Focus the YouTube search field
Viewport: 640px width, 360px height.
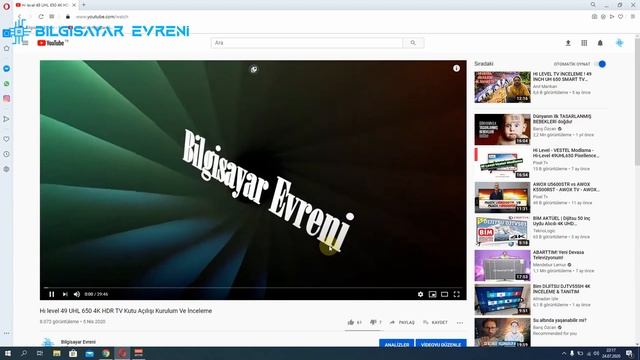point(307,43)
